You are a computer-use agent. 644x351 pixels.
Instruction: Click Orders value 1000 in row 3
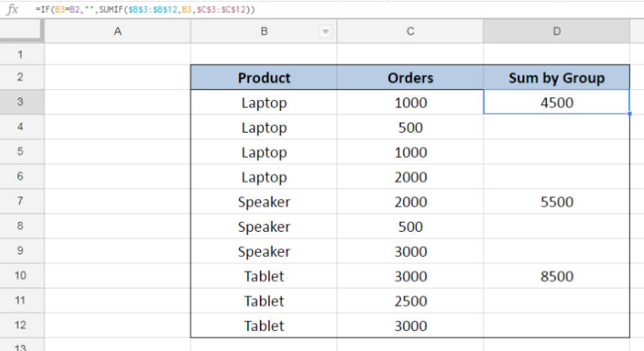(410, 102)
